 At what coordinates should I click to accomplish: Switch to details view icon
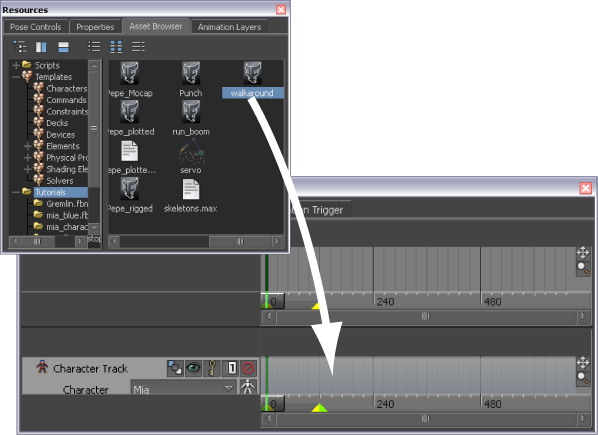click(x=138, y=47)
